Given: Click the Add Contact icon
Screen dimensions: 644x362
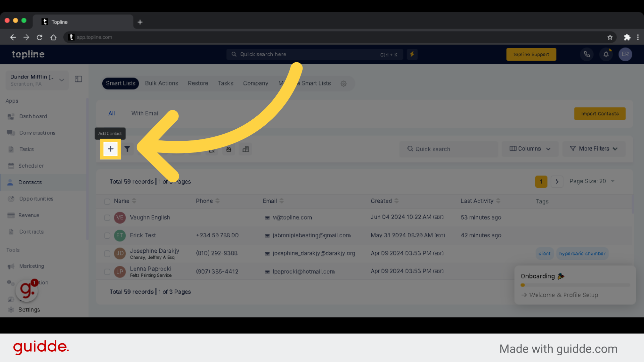Looking at the screenshot, I should pyautogui.click(x=110, y=149).
